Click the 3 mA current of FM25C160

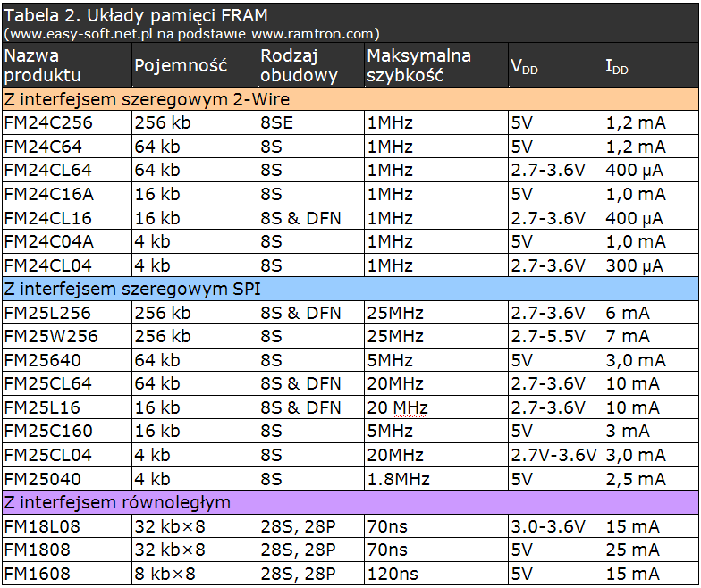[651, 431]
